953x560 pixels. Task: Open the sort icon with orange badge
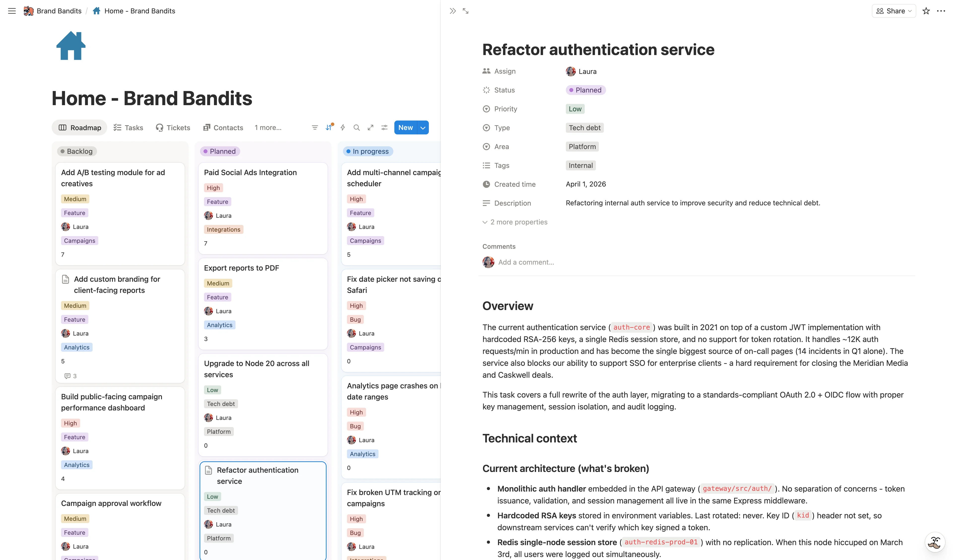[328, 127]
